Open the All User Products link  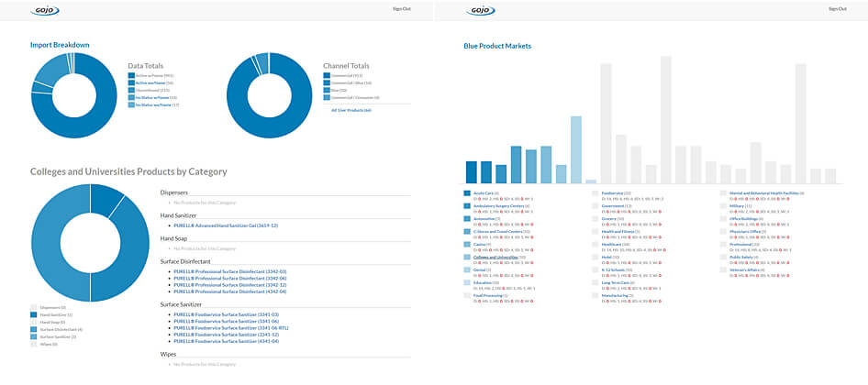tap(351, 110)
